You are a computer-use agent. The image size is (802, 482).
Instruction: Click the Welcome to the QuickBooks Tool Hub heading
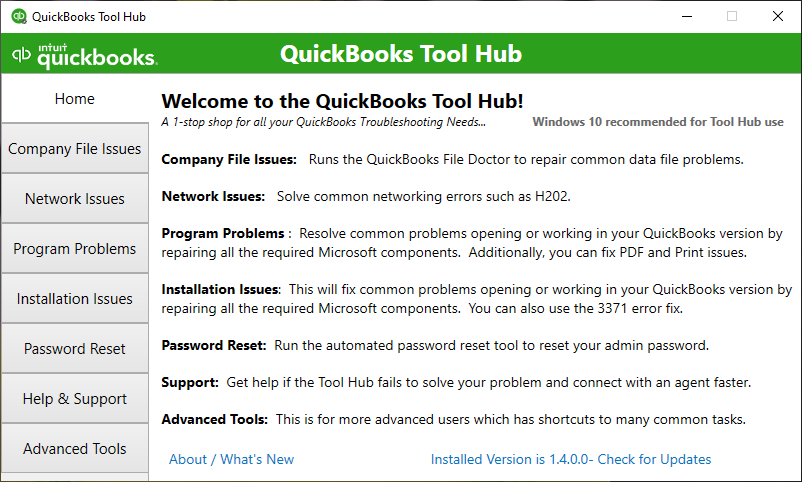coord(342,101)
